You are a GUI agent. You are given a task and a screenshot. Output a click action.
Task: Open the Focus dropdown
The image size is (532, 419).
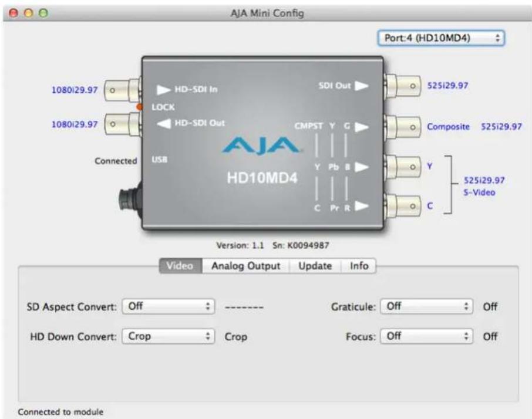[x=426, y=336]
